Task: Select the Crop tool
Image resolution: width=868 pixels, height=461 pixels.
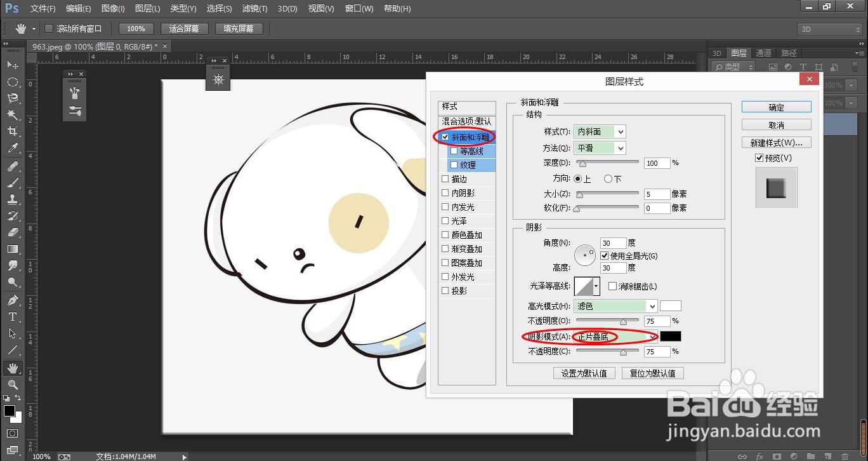Action: click(x=12, y=131)
